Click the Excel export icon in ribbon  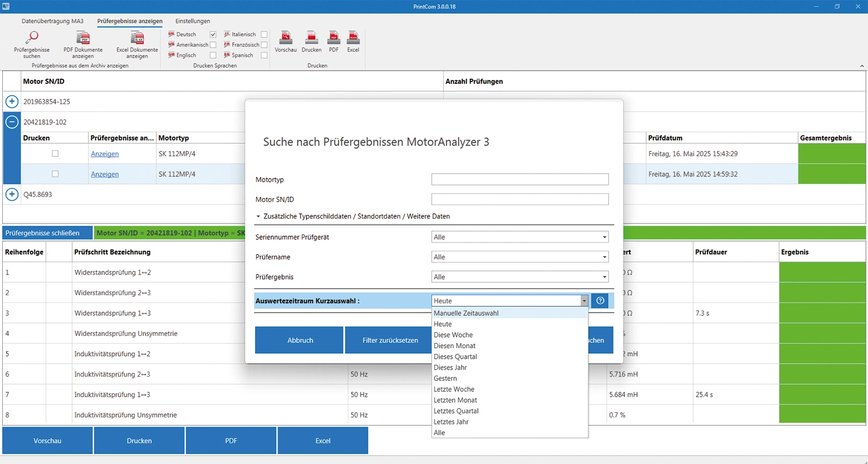coord(353,38)
